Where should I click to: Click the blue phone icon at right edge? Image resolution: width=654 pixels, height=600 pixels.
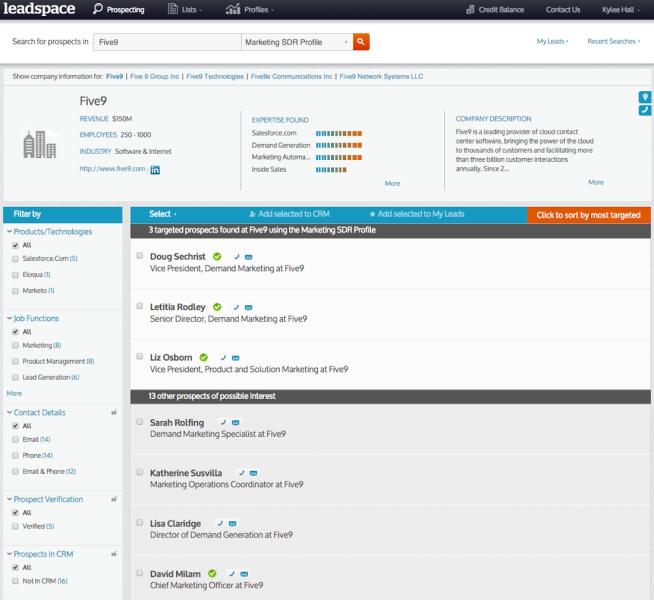click(645, 110)
